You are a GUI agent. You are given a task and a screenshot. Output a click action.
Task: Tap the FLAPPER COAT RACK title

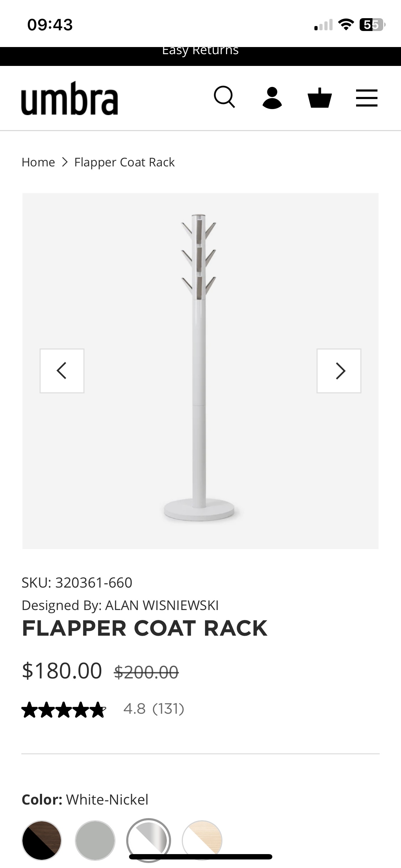tap(145, 628)
